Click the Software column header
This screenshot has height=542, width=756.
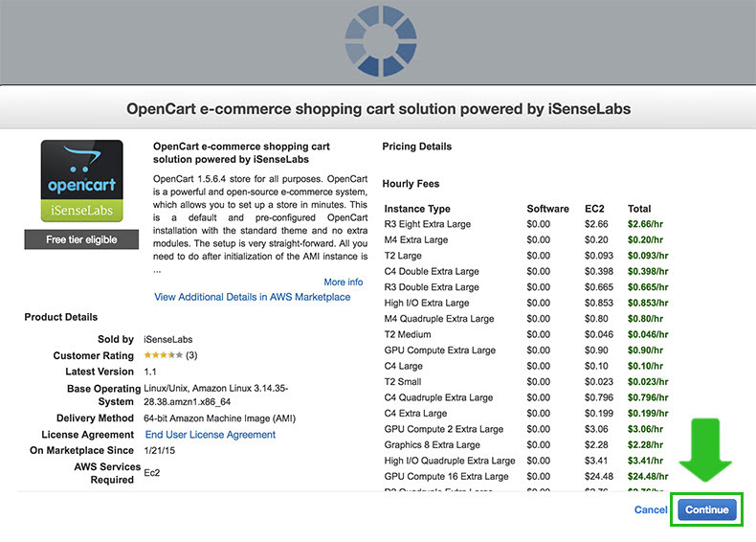click(x=547, y=209)
